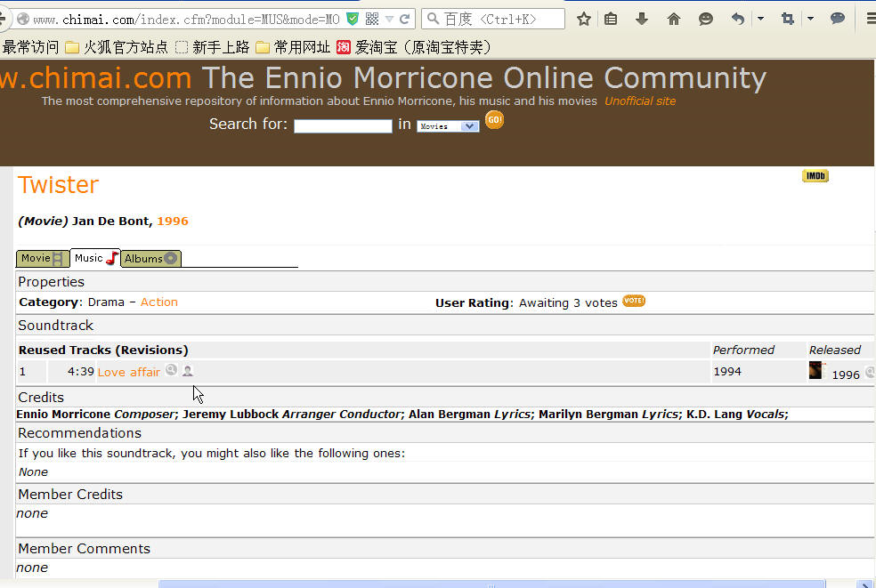Screen dimensions: 876x588
Task: Click the URL address bar
Action: tap(186, 20)
